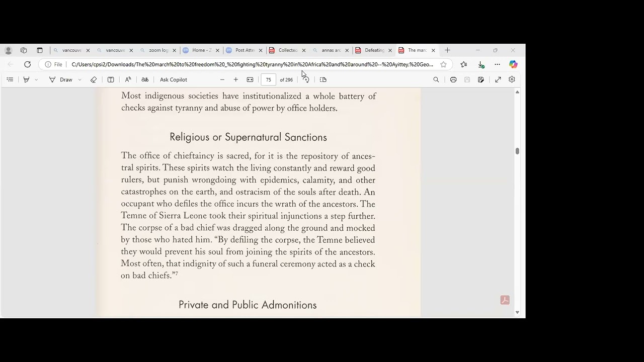The height and width of the screenshot is (362, 644).
Task: Open the browser Settings and more menu
Action: pyautogui.click(x=497, y=64)
